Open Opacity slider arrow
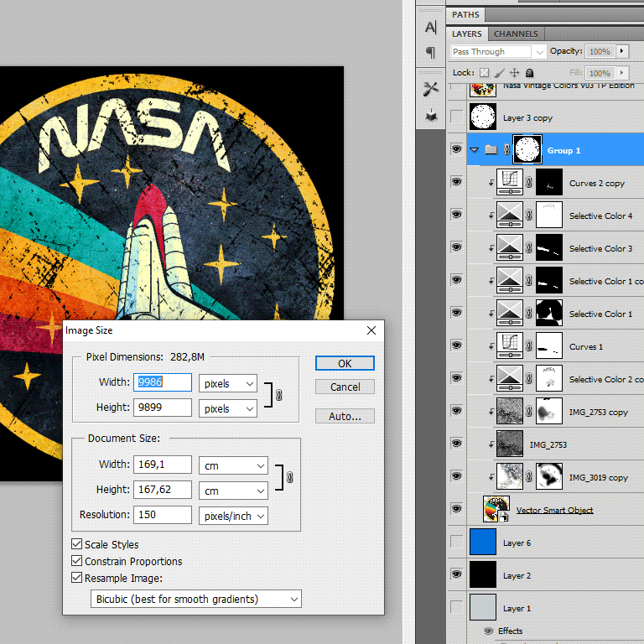The height and width of the screenshot is (644, 644). coord(622,51)
